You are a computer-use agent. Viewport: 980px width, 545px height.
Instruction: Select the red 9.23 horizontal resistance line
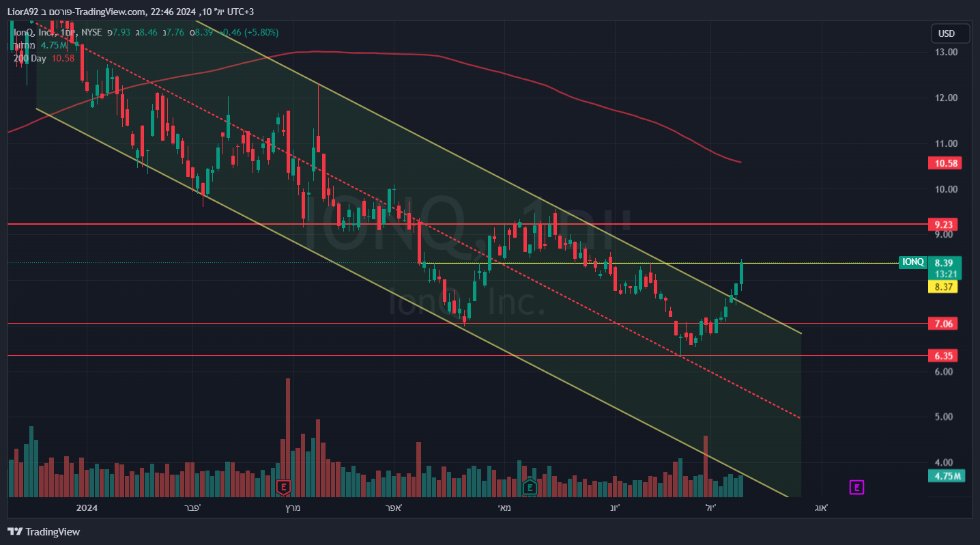coord(467,224)
